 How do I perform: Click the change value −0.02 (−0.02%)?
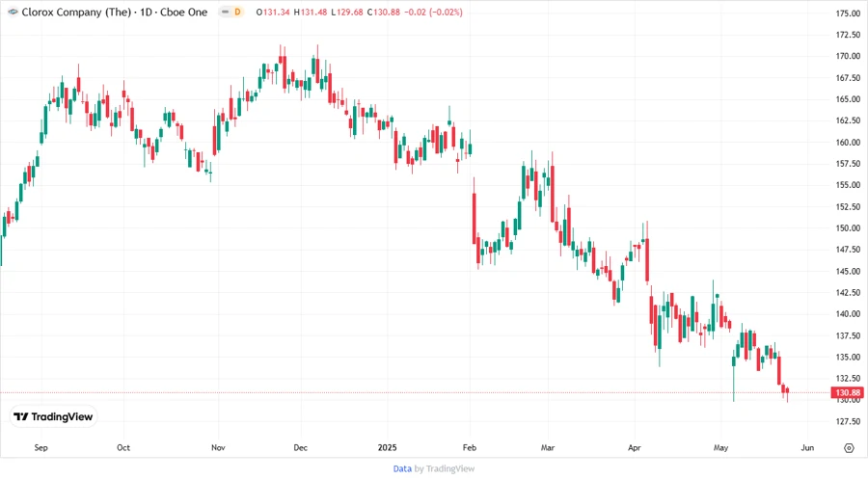click(x=433, y=12)
